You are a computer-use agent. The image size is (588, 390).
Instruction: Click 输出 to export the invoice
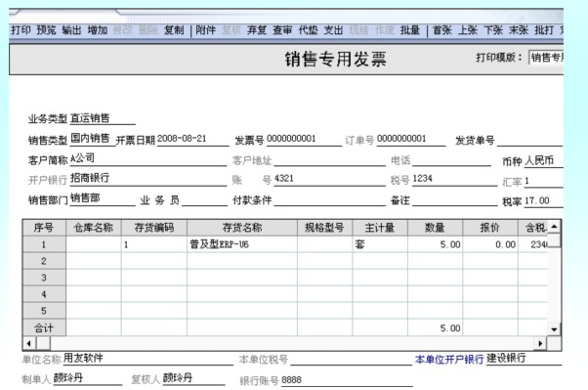(x=71, y=30)
